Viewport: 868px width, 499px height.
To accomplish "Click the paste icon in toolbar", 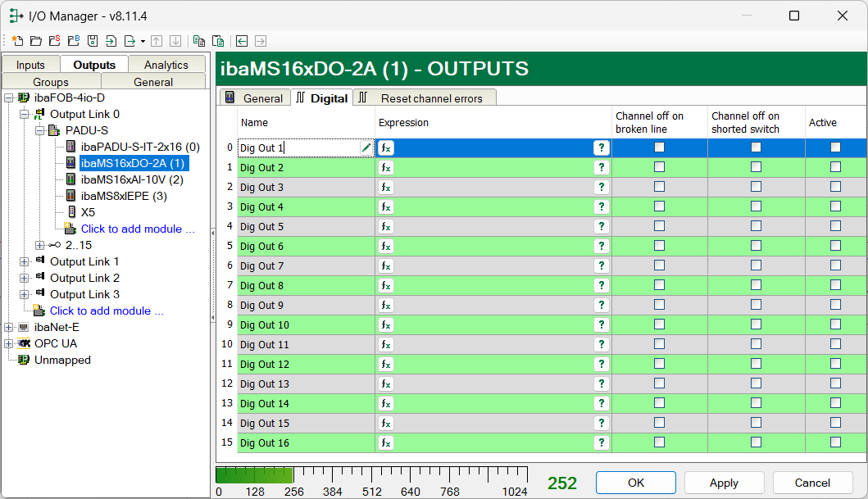I will [218, 41].
